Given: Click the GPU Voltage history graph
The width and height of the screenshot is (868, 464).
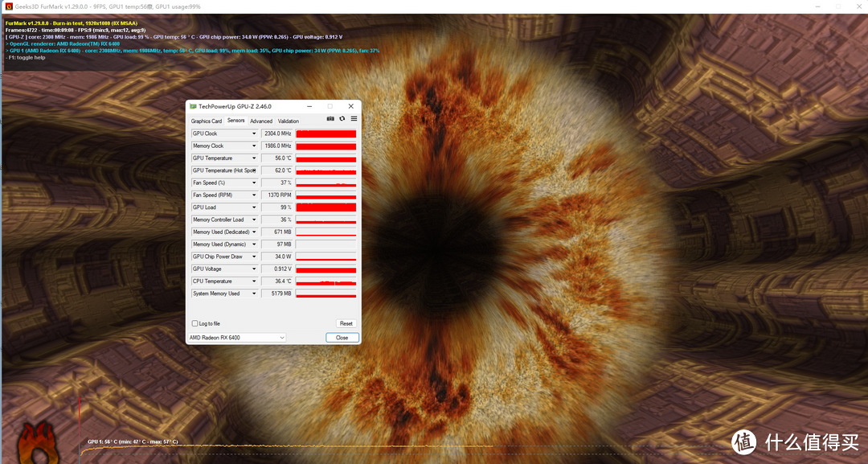Looking at the screenshot, I should point(326,269).
